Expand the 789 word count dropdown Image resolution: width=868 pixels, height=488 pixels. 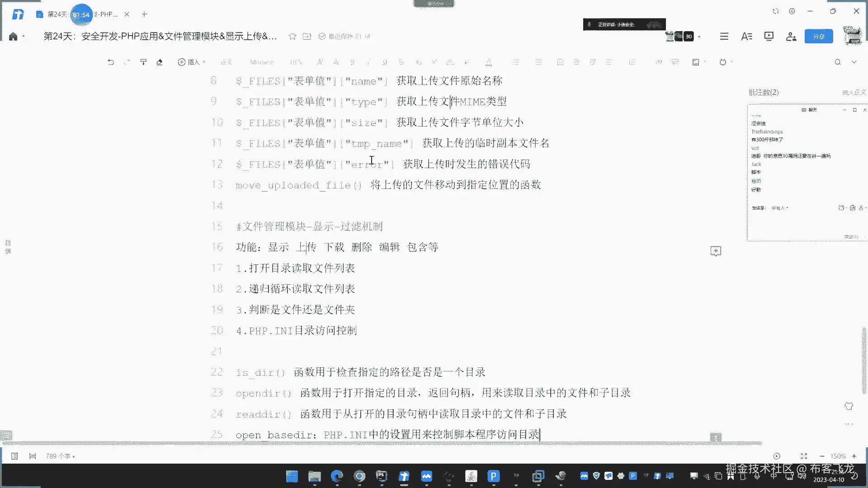tap(60, 456)
